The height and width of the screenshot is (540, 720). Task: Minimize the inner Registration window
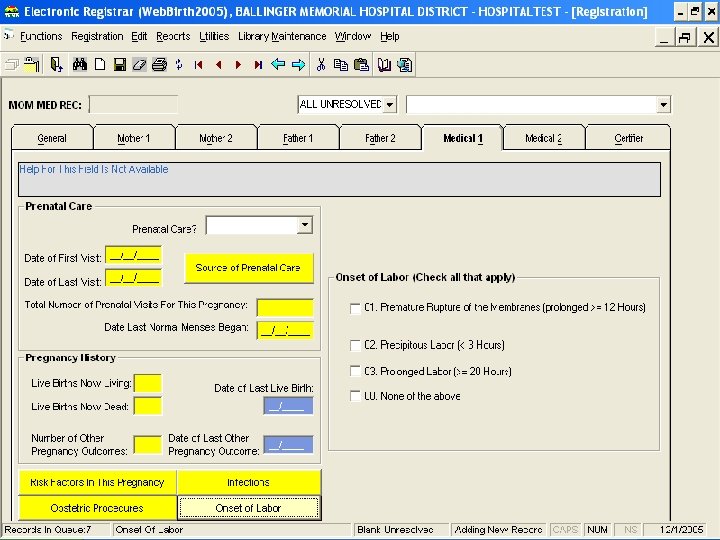[x=664, y=37]
